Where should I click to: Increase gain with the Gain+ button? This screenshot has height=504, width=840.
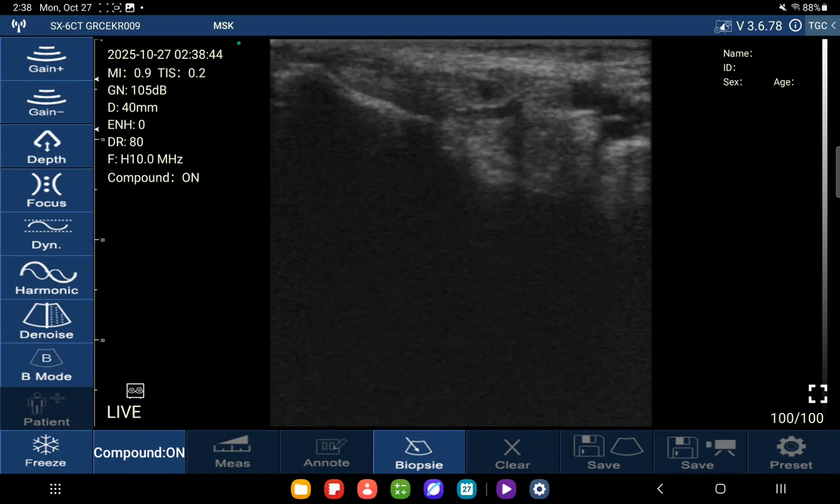tap(47, 59)
